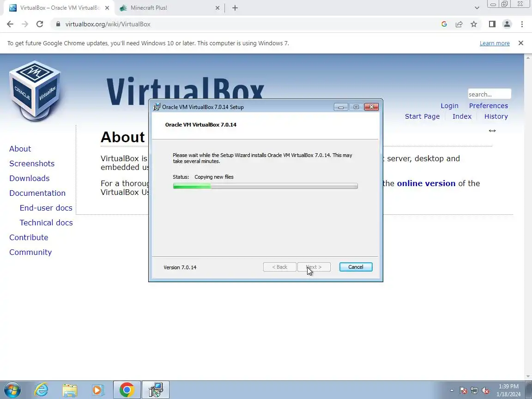The width and height of the screenshot is (532, 399).
Task: Cancel the VirtualBox installation
Action: pyautogui.click(x=356, y=267)
